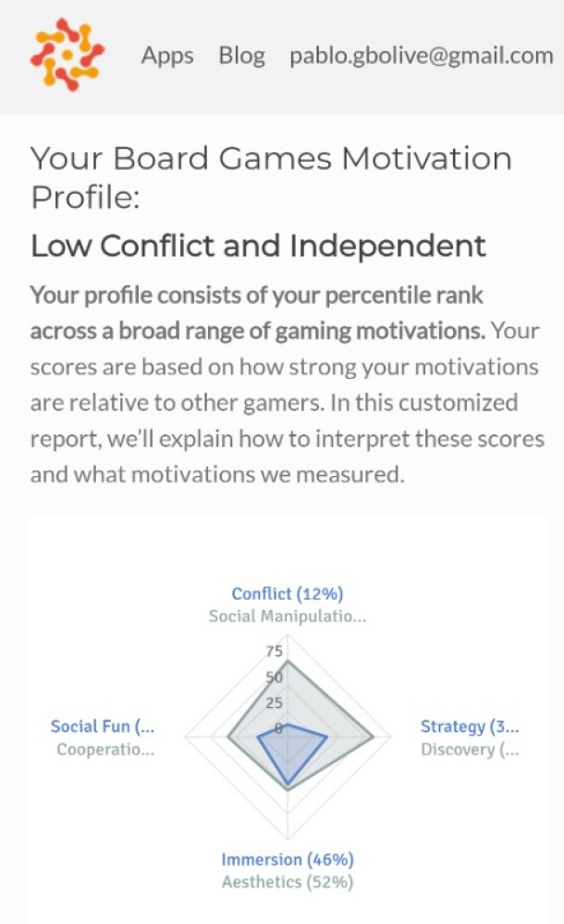
Task: Click the 50 tick on radar axis
Action: (x=274, y=677)
